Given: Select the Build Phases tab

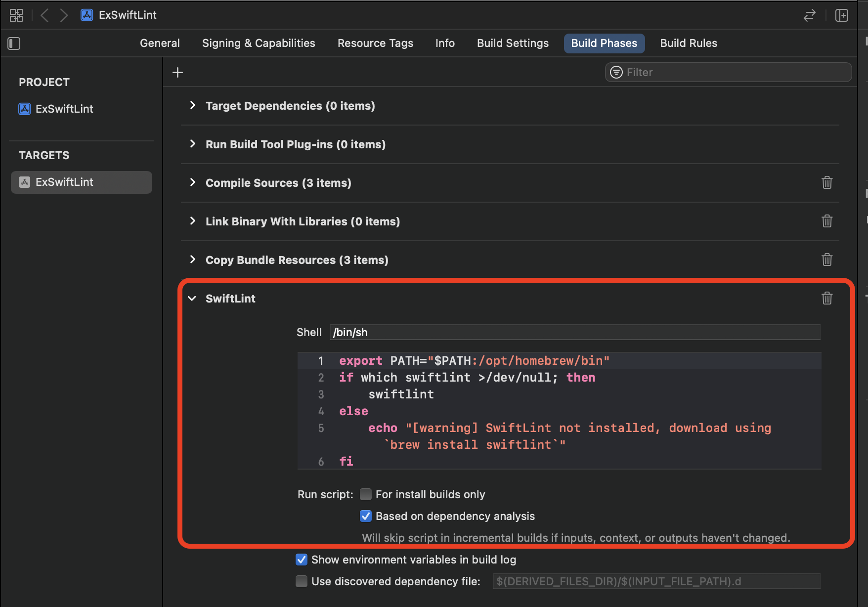Looking at the screenshot, I should coord(604,43).
